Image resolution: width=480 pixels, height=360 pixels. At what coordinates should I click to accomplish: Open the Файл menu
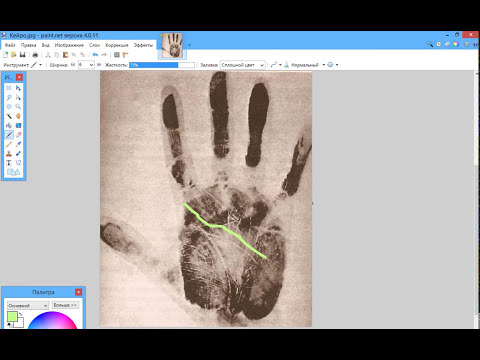click(10, 45)
